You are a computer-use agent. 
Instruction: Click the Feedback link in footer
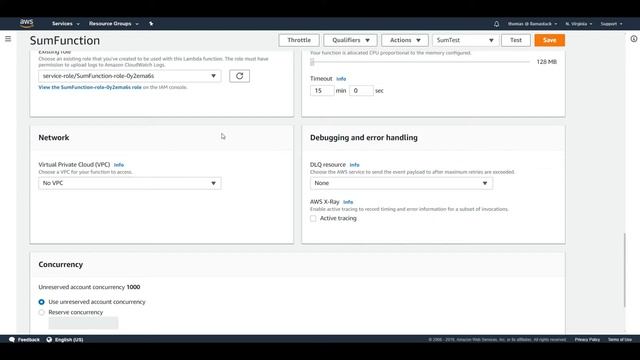(x=29, y=340)
